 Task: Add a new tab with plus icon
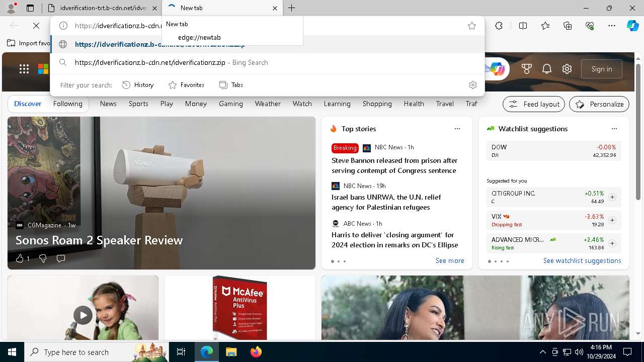point(292,8)
